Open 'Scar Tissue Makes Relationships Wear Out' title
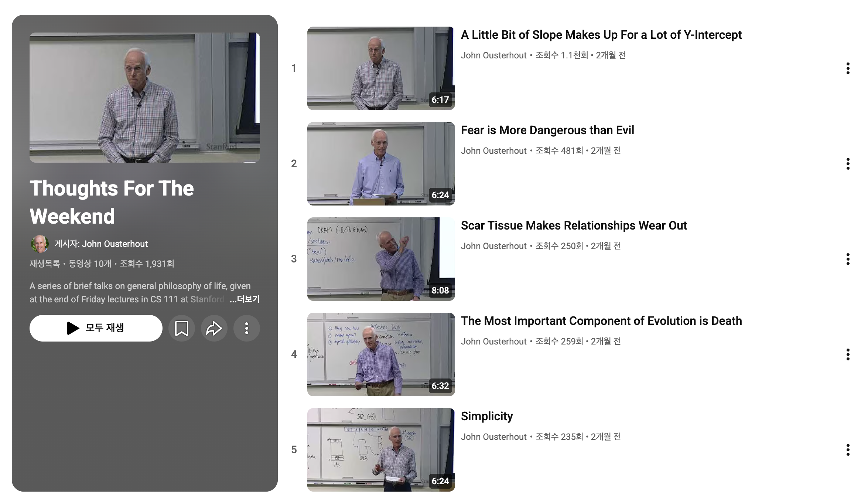Viewport: 868px width, 499px height. 574,225
